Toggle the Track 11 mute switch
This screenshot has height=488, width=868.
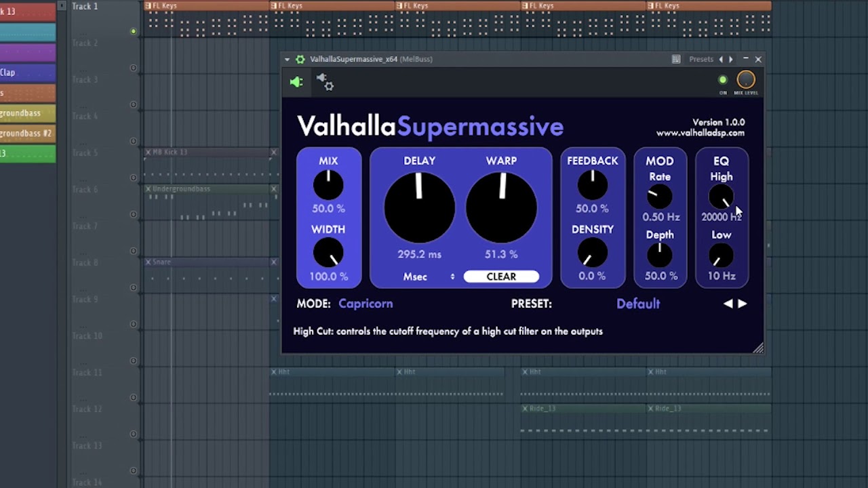click(133, 397)
